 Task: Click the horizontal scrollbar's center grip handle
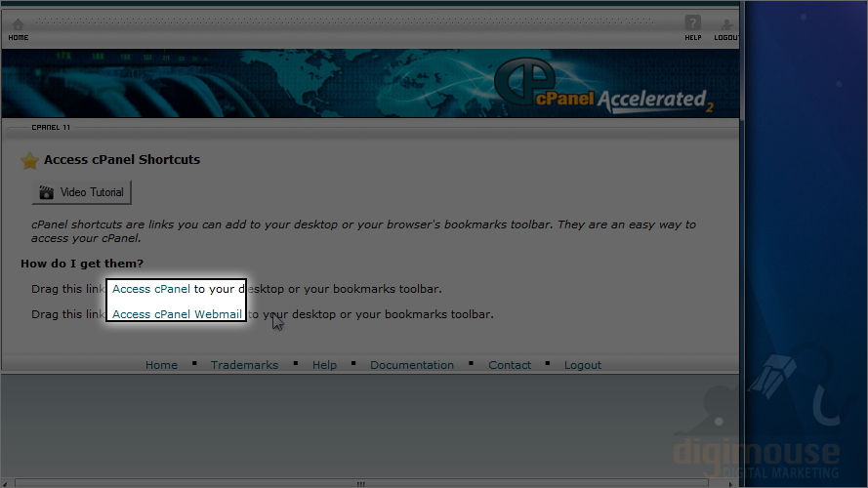coord(361,484)
